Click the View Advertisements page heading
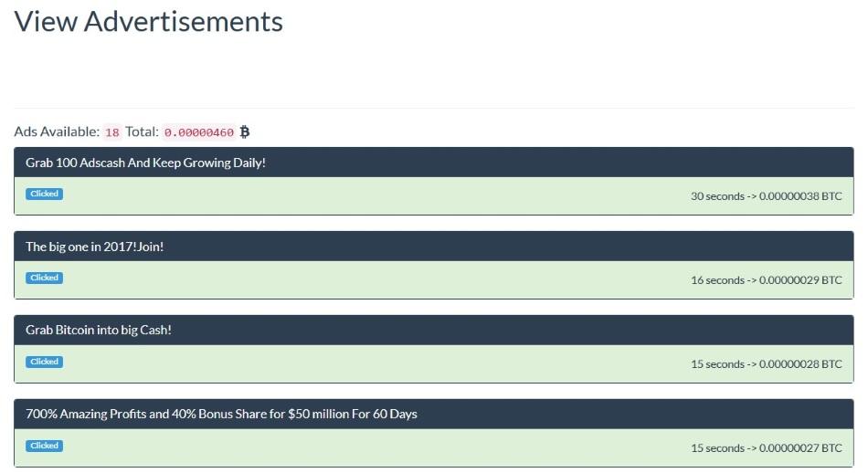This screenshot has height=473, width=868. point(148,22)
